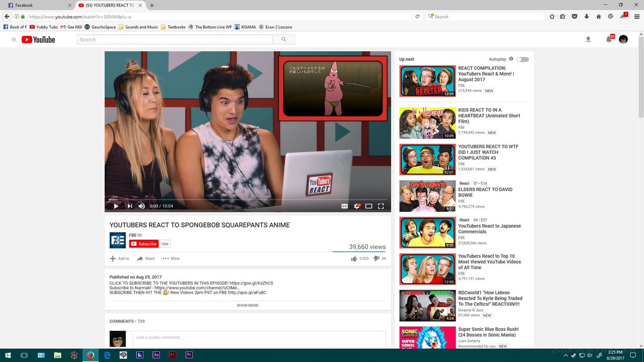Viewport: 644px width, 362px height.
Task: Open the goo.gl/KsZhCS link
Action: [251, 283]
